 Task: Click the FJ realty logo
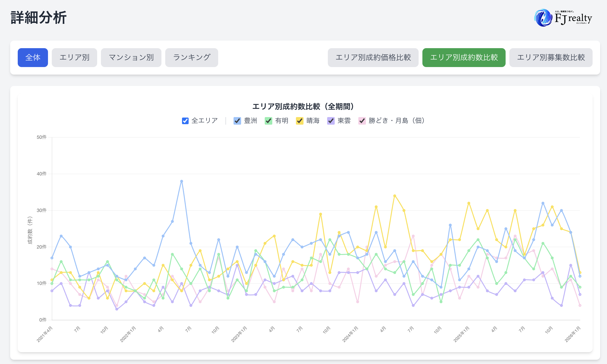pyautogui.click(x=563, y=18)
